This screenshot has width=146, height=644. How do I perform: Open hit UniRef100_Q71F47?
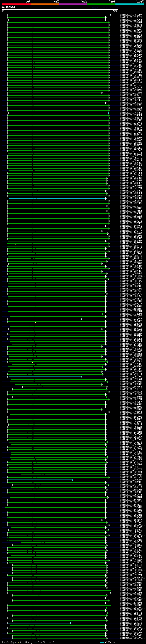(x=131, y=319)
